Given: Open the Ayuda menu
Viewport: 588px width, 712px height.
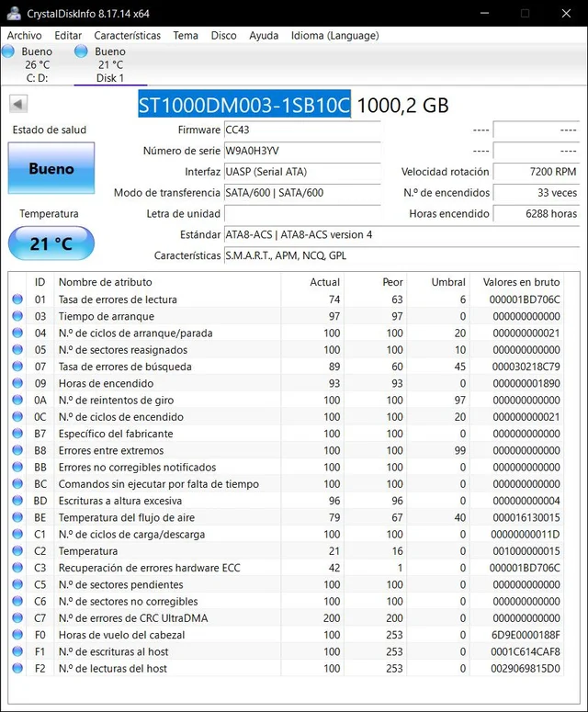Looking at the screenshot, I should [x=264, y=36].
